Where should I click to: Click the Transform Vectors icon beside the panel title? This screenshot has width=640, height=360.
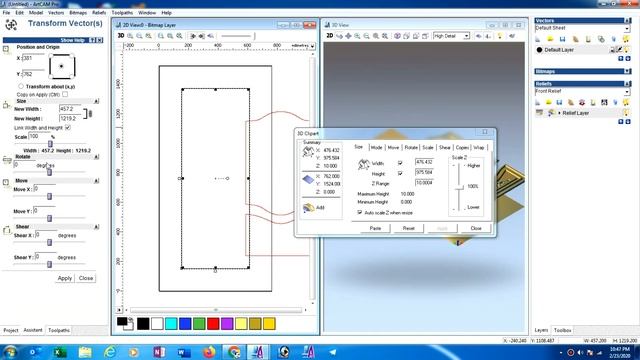(x=11, y=25)
